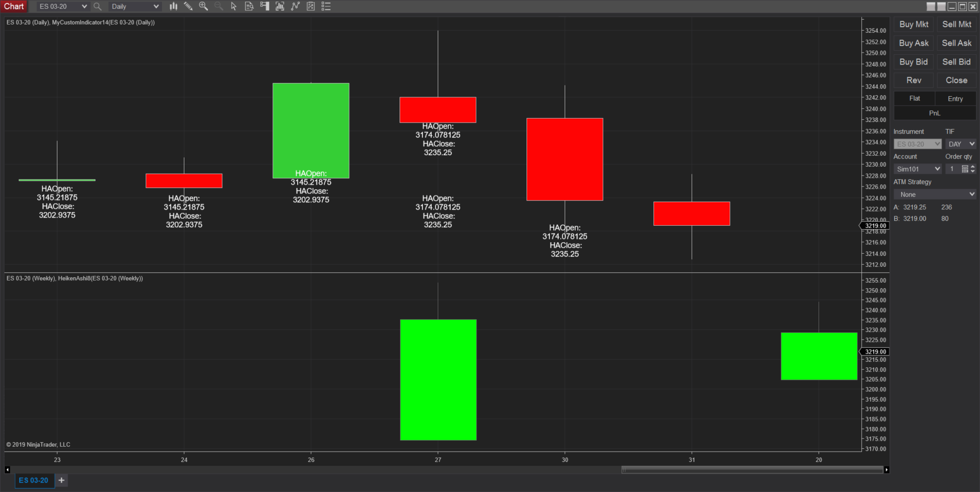Click the order quantity input field
Screen dimensions: 980x492
tap(954, 169)
